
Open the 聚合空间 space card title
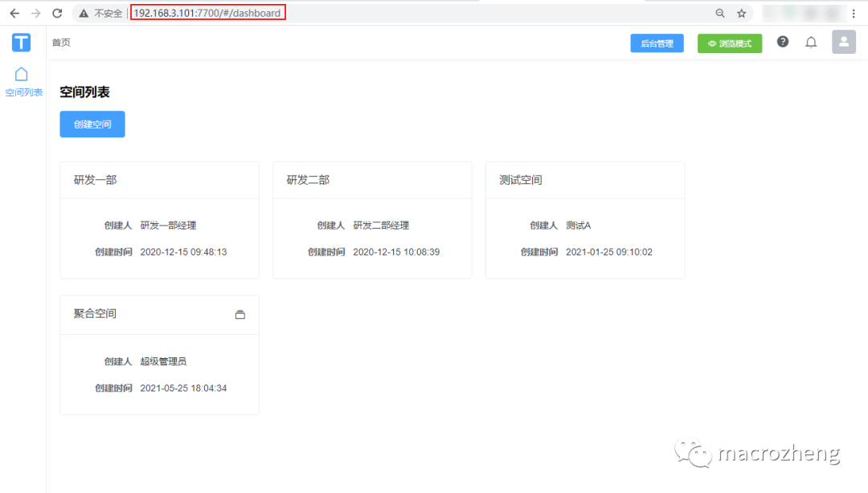(x=95, y=314)
